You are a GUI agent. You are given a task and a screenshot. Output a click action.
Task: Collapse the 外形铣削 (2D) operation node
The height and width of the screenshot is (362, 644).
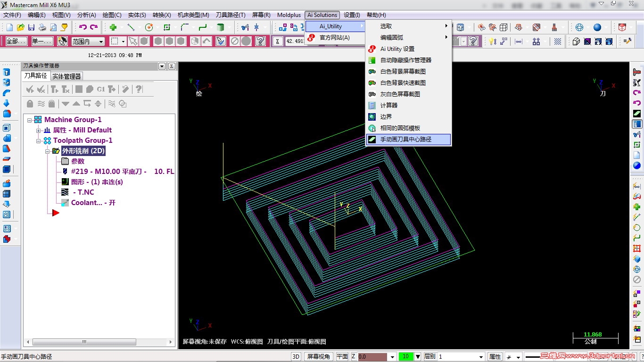point(47,151)
